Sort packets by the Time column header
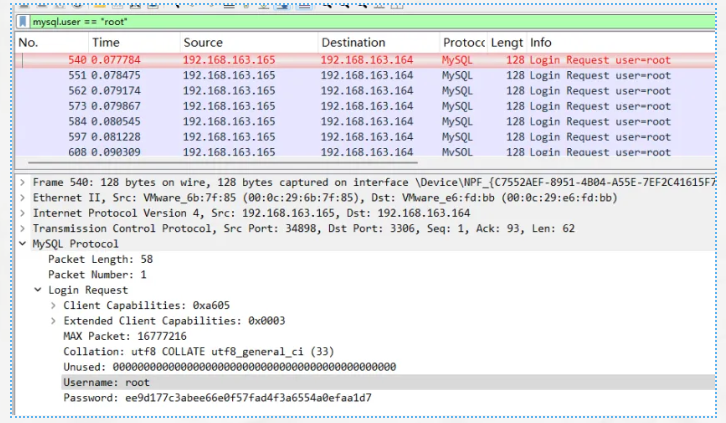726x423 pixels. coord(105,43)
